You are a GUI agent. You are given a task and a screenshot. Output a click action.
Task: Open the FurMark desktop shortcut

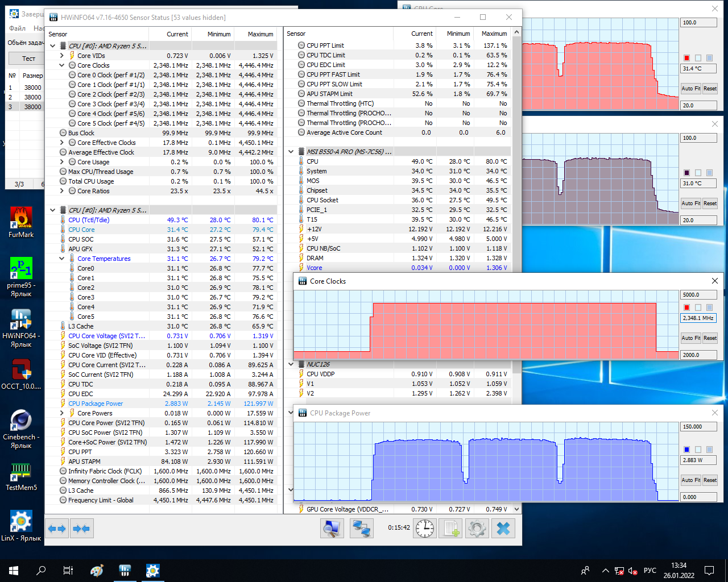21,222
